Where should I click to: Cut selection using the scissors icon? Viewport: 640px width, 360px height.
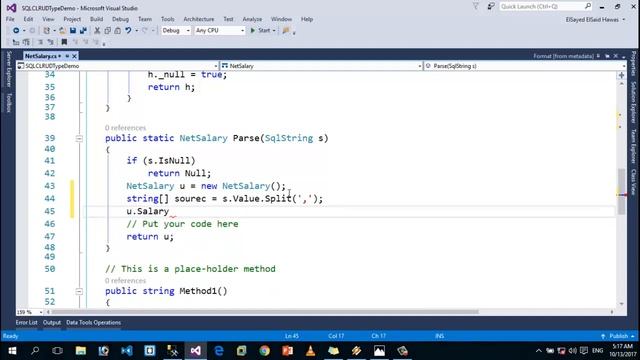[97, 31]
